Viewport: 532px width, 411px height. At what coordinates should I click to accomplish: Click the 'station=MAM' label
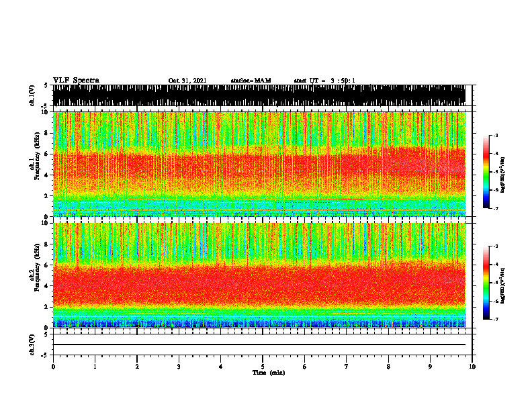(x=251, y=81)
